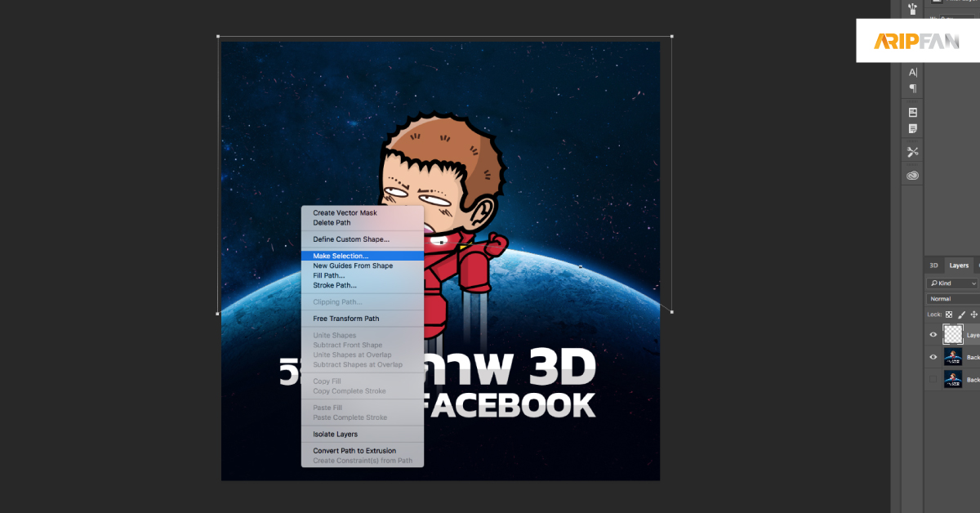Choose Create Vector Mask
Screen dimensions: 980x513
tap(345, 213)
